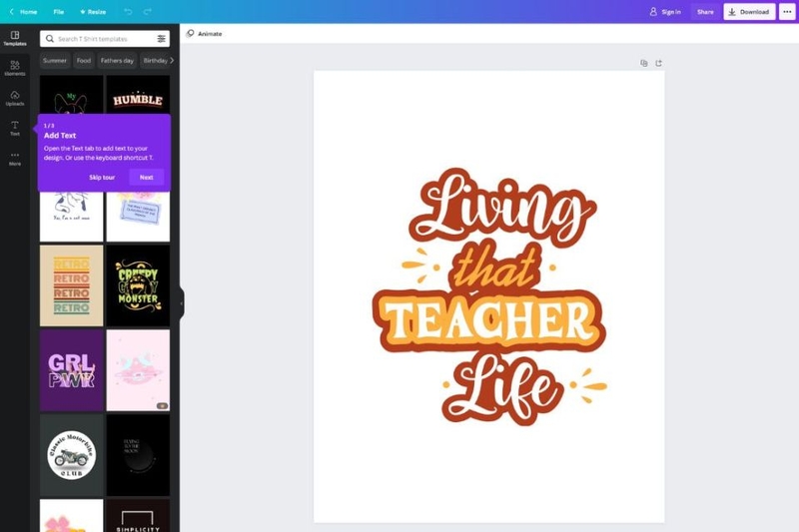Choose the Creepy Monster template thumbnail
Viewport: 799px width, 532px height.
coord(138,285)
